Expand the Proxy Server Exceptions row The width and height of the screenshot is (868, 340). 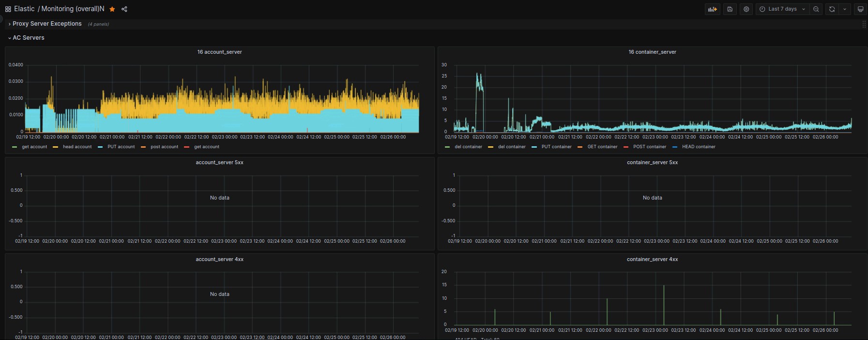click(x=47, y=24)
